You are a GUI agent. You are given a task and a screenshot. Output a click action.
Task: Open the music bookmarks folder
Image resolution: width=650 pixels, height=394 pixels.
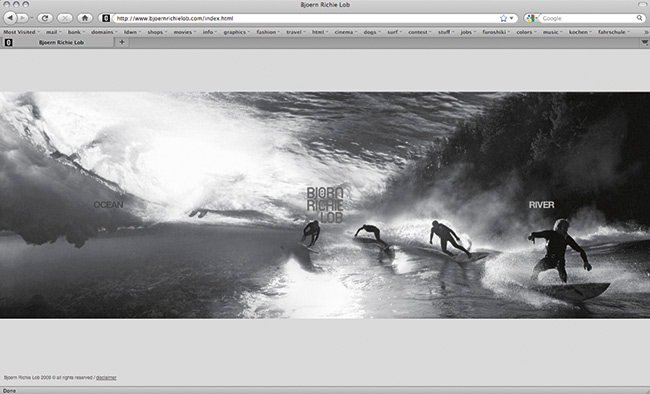coord(552,32)
